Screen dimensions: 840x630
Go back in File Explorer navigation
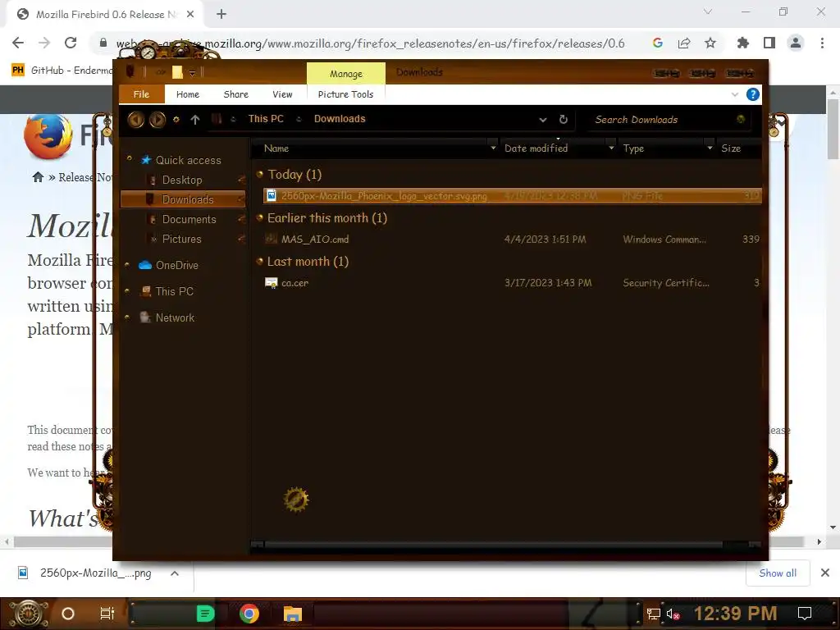pos(135,120)
